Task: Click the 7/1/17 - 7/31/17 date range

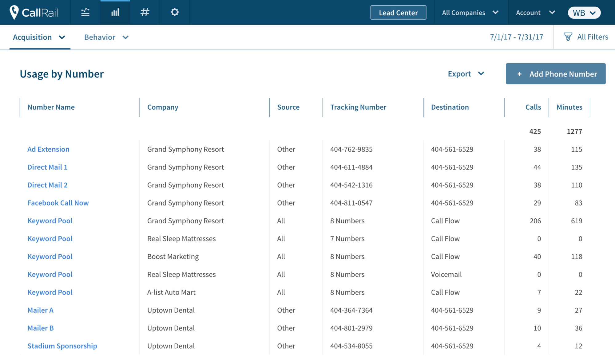Action: (516, 37)
